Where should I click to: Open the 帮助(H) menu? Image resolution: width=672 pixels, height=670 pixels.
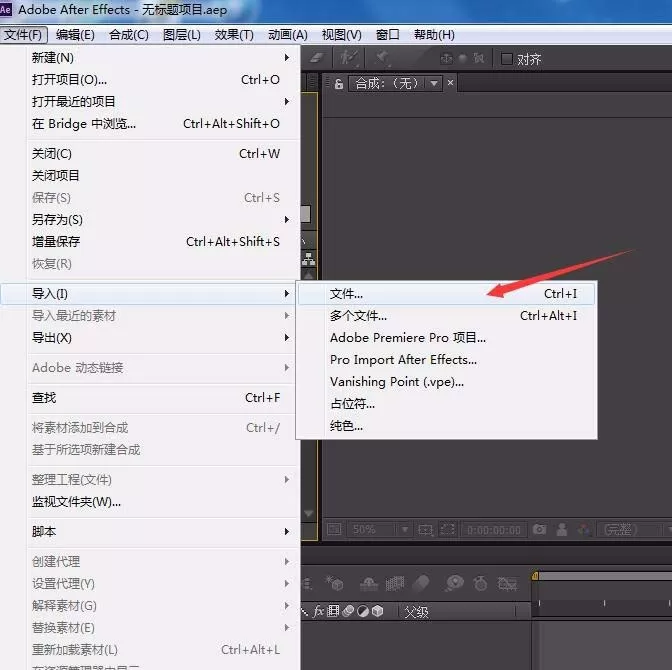coord(434,35)
